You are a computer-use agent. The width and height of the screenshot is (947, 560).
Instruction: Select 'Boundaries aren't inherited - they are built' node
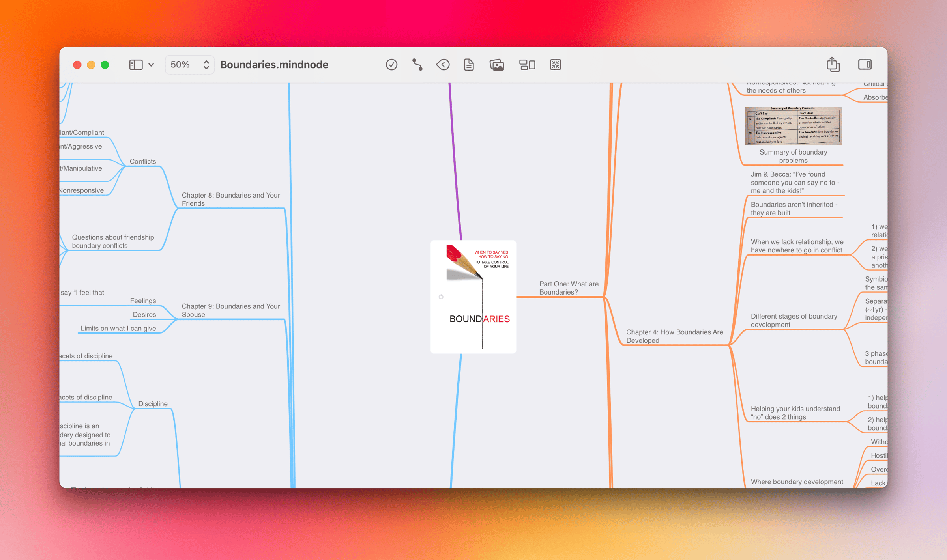coord(794,209)
